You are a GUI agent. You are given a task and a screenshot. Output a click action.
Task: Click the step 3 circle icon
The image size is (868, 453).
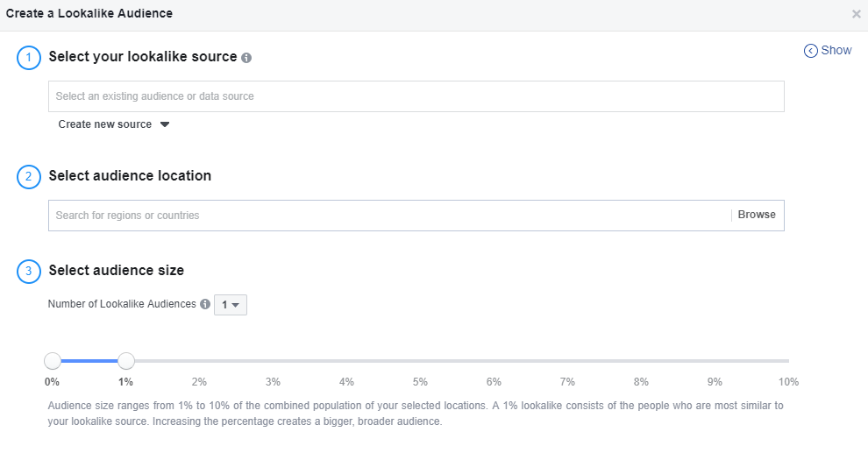point(29,272)
